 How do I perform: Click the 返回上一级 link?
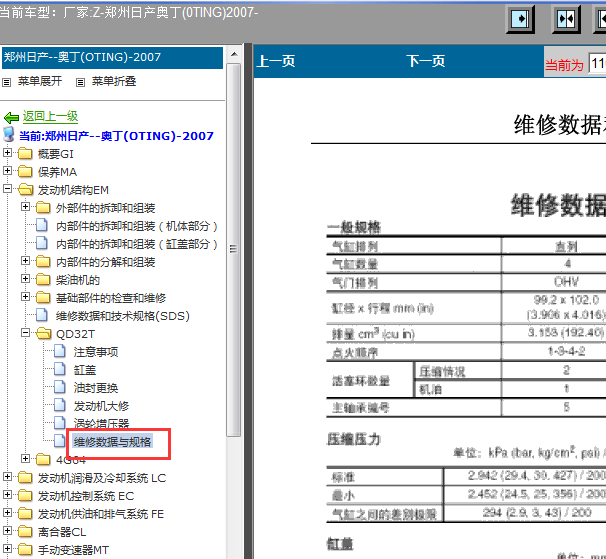pyautogui.click(x=51, y=116)
